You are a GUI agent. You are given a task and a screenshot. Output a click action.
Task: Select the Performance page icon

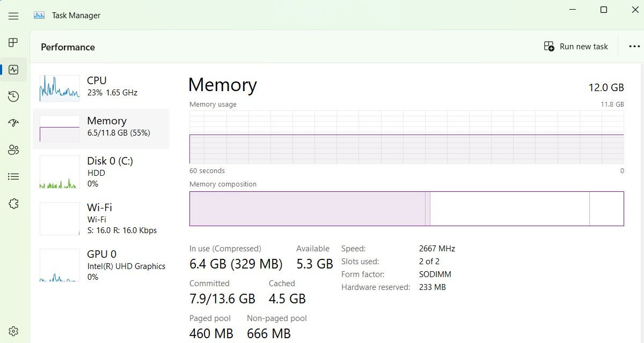coord(13,70)
